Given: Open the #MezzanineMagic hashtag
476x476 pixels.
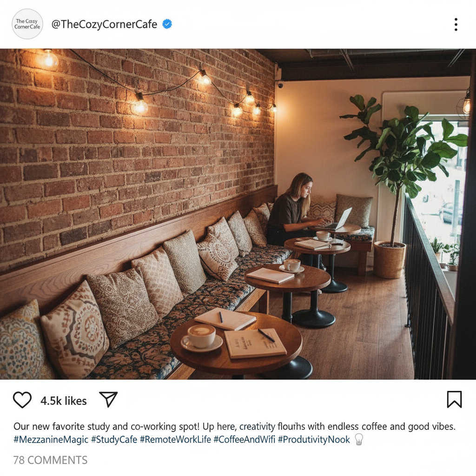Looking at the screenshot, I should pos(51,439).
